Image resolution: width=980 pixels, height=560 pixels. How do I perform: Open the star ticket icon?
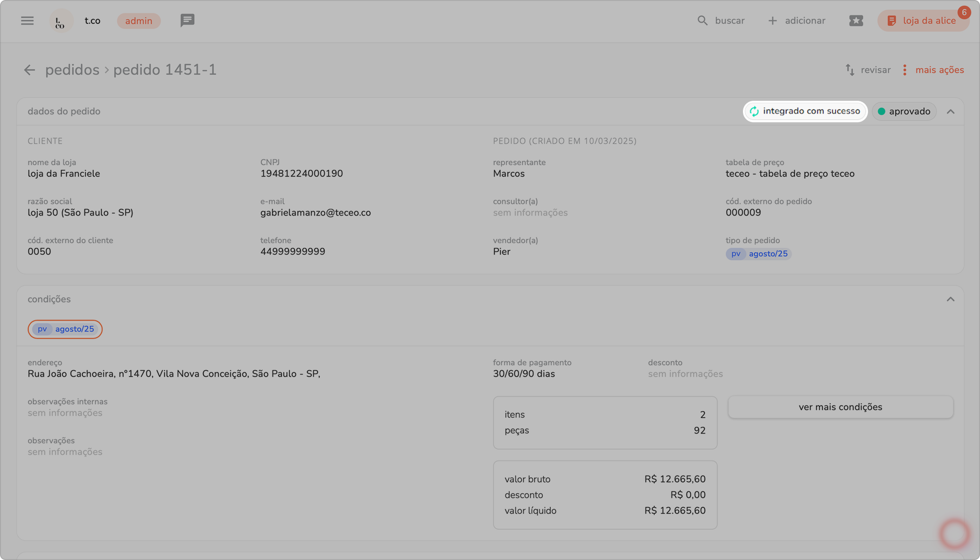[x=856, y=21]
